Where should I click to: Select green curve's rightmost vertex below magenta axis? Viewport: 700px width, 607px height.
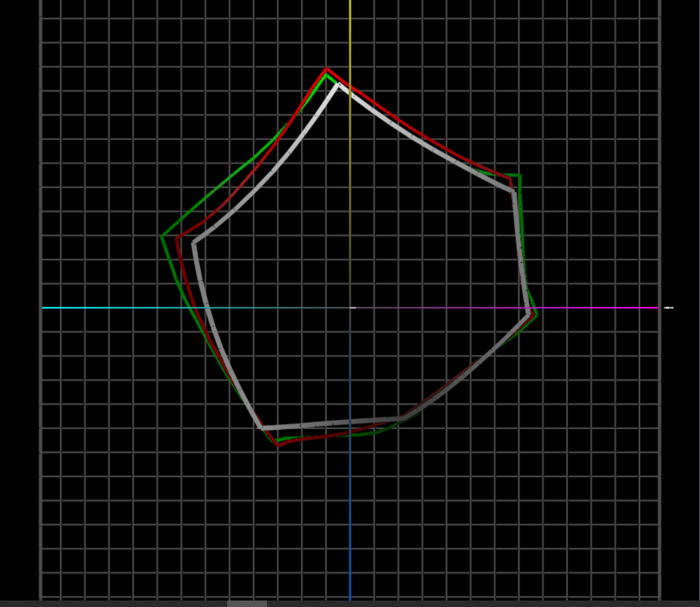click(537, 315)
